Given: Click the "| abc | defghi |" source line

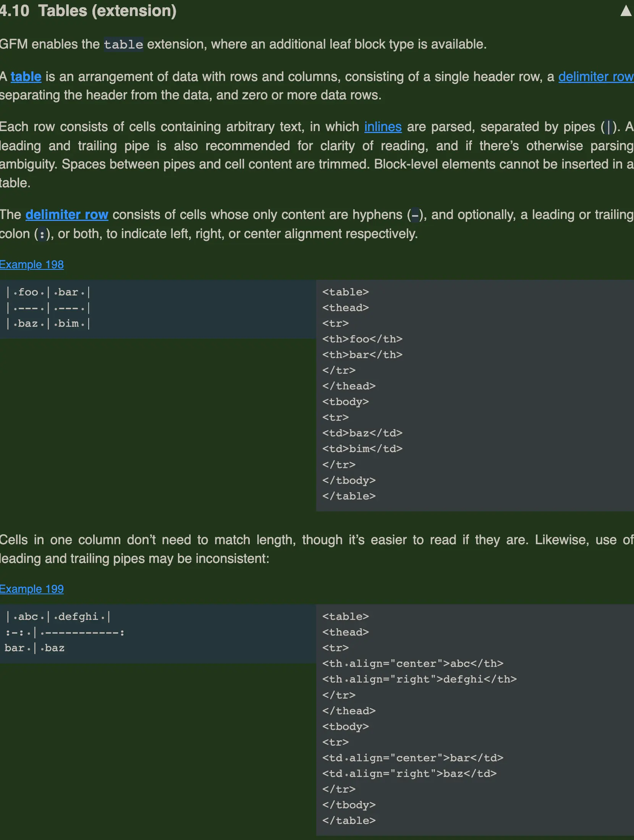Looking at the screenshot, I should point(58,617).
